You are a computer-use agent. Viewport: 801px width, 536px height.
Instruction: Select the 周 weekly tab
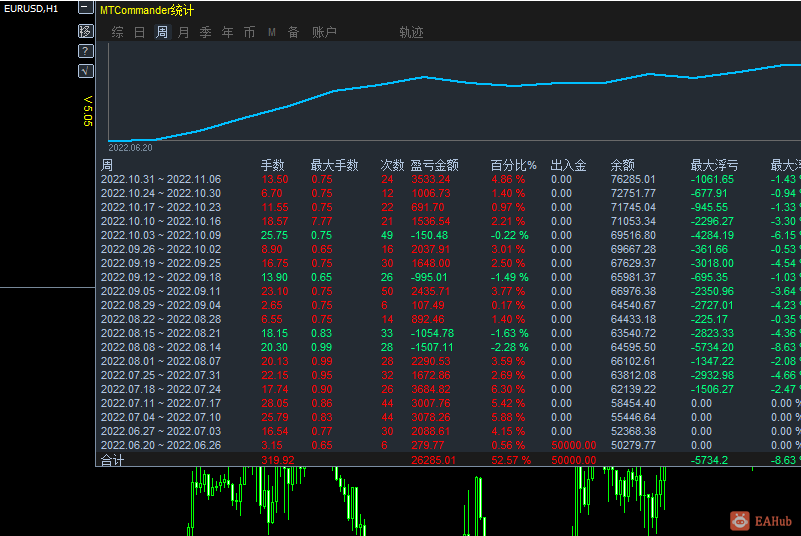pyautogui.click(x=161, y=33)
